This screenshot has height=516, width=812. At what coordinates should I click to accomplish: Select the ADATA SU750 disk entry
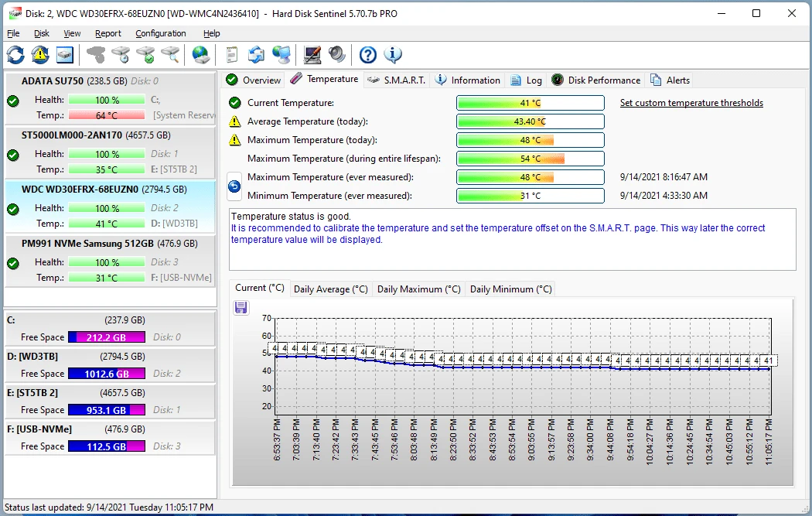[x=111, y=98]
